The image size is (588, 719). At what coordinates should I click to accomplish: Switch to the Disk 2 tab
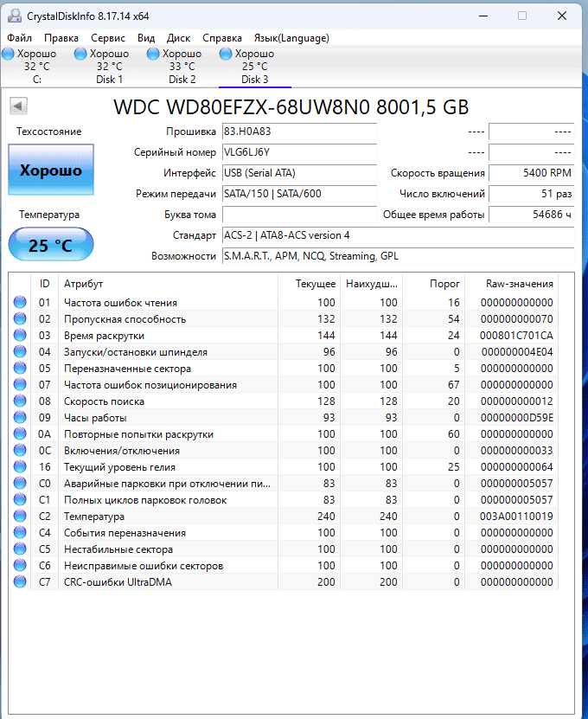[x=182, y=67]
